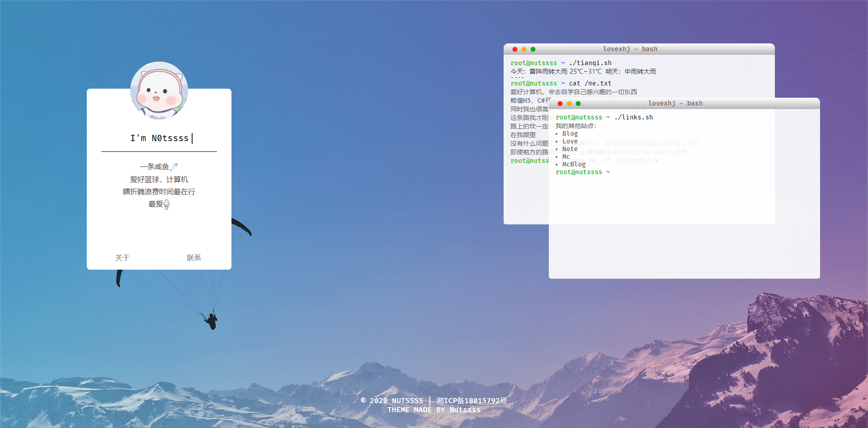Close the tianqi.sh terminal with red dot

click(515, 49)
